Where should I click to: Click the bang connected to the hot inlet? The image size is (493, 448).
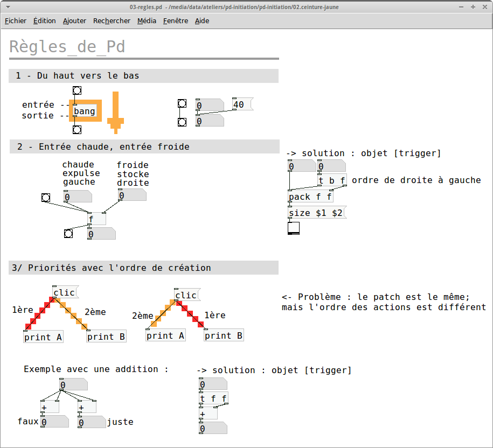[x=46, y=198]
